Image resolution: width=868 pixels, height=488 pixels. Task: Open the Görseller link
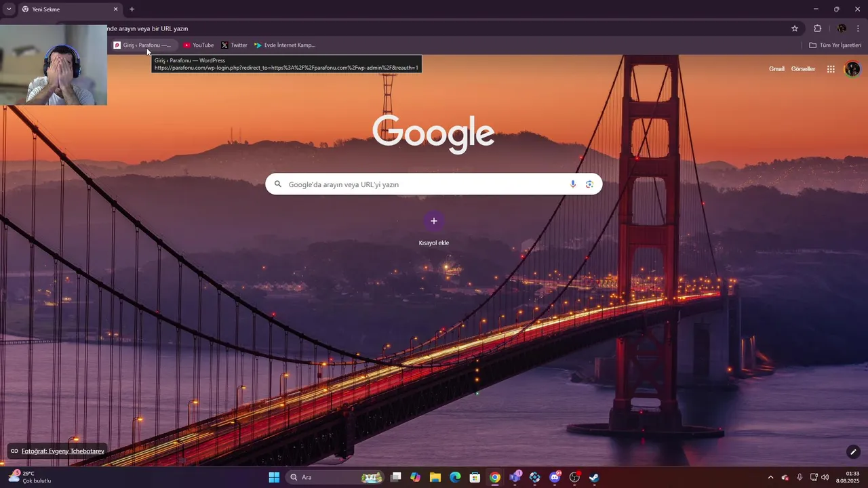(x=803, y=69)
